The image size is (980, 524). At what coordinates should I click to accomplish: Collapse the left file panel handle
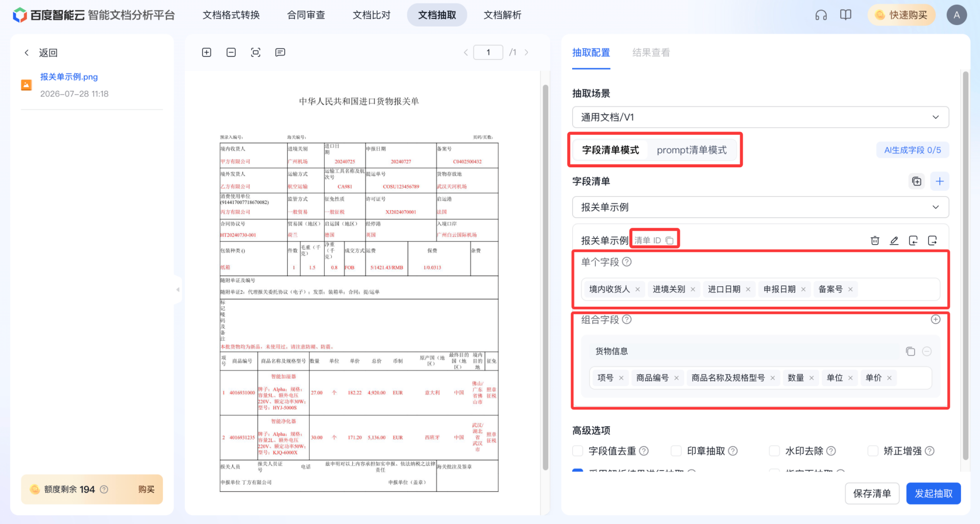(178, 289)
